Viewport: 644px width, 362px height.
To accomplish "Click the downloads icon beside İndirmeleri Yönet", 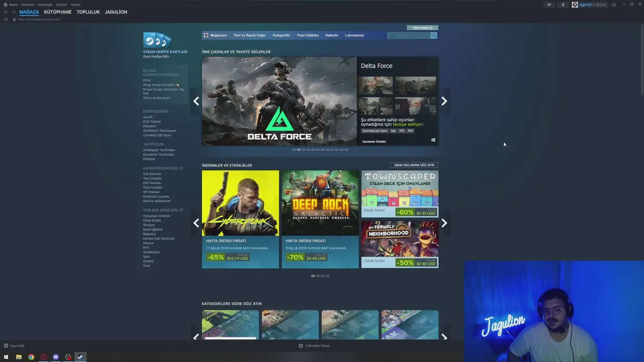I will [x=301, y=346].
